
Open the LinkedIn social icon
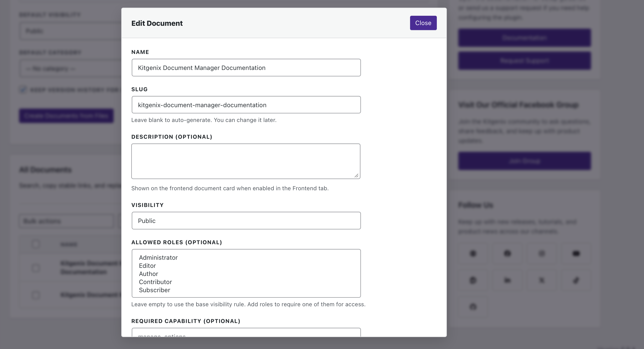[x=507, y=280]
